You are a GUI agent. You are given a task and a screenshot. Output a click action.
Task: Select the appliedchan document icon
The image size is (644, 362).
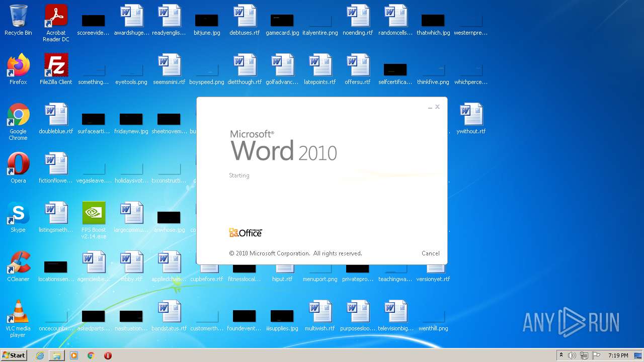coord(169,266)
